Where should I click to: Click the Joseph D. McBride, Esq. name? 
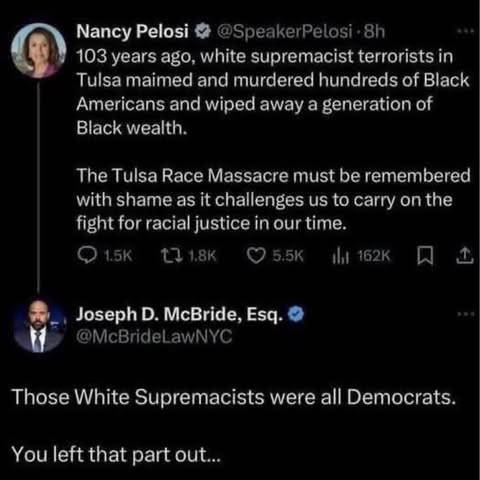(x=180, y=314)
